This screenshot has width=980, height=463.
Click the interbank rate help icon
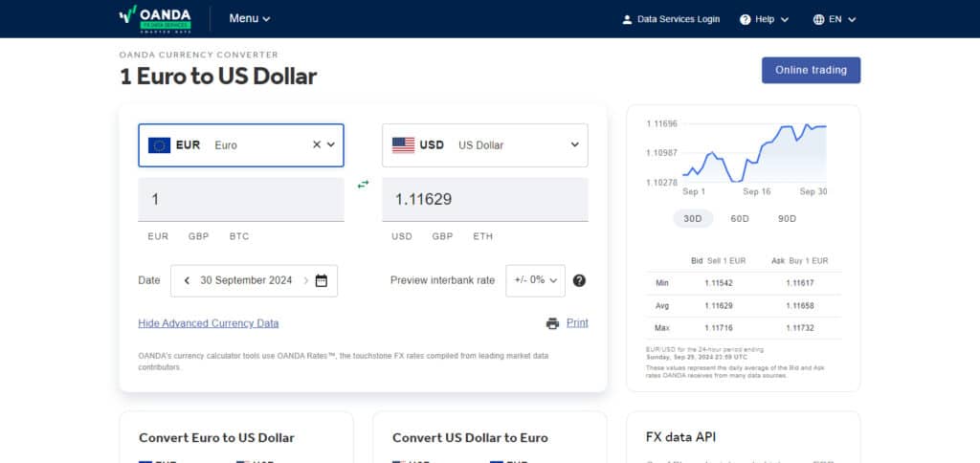pos(579,280)
